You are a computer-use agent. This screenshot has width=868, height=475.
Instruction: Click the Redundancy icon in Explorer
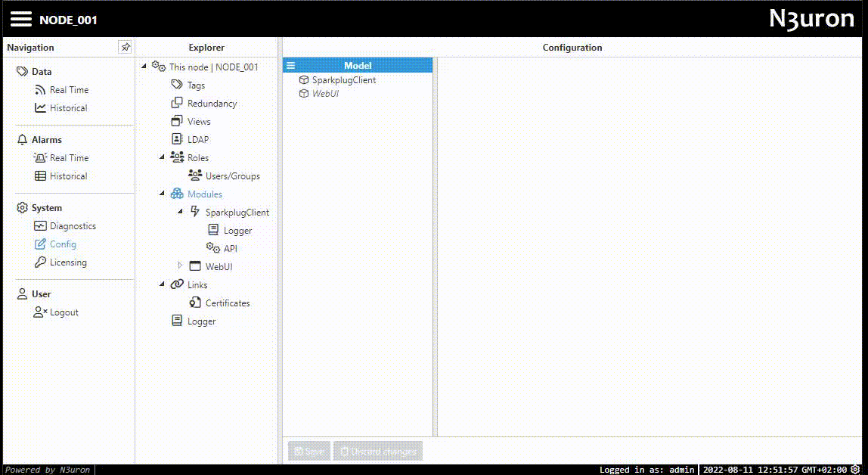tap(177, 103)
